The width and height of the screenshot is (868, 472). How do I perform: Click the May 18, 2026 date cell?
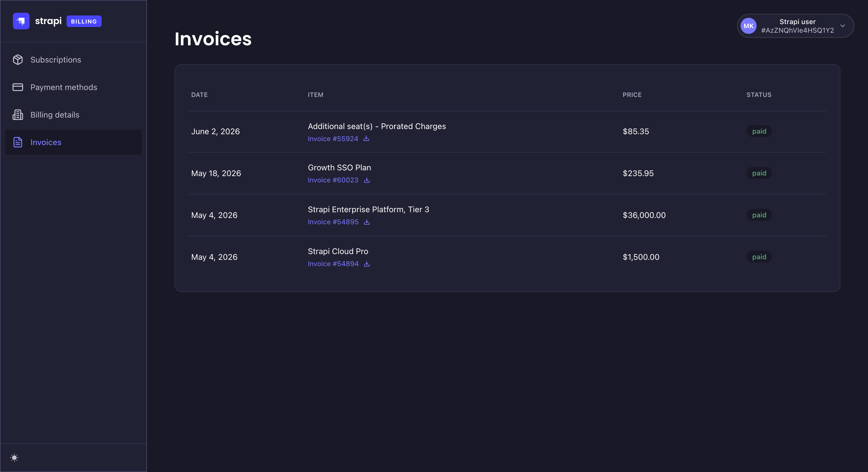click(216, 173)
